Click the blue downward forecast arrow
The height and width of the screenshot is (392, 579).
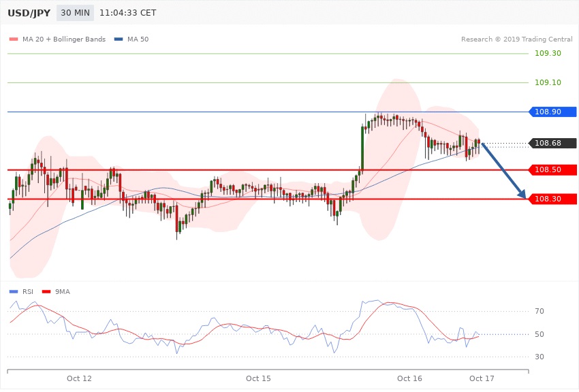[505, 171]
